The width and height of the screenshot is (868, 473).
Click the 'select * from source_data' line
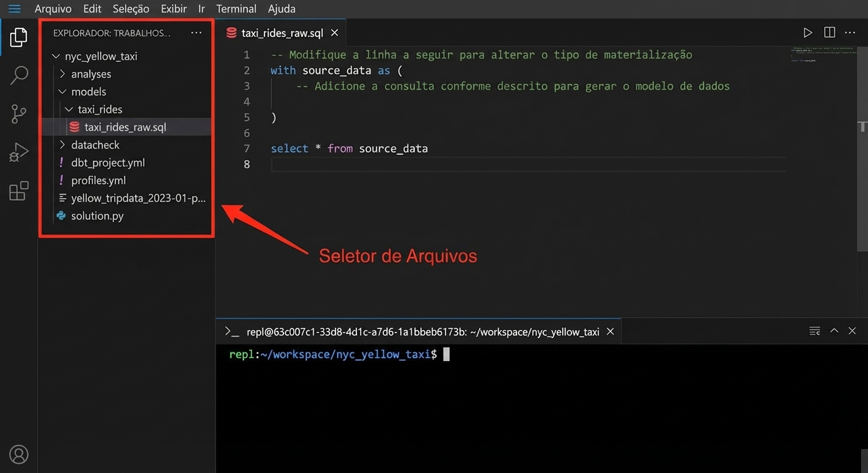(349, 148)
